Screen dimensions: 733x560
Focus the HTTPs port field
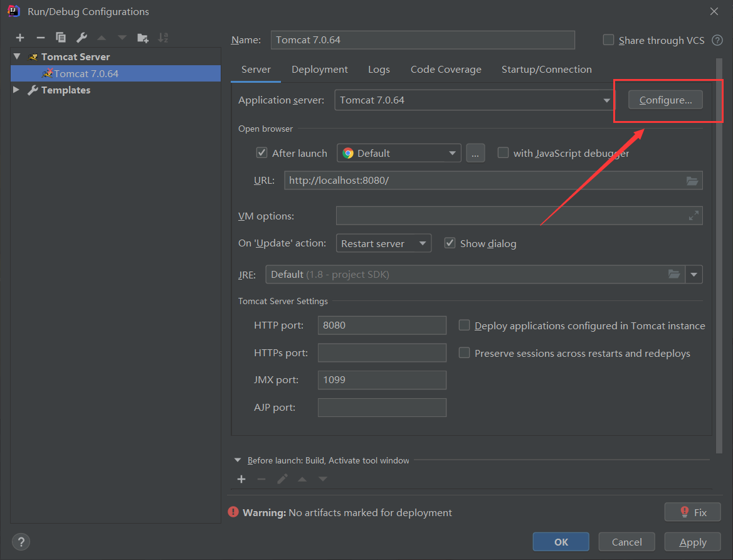coord(382,353)
